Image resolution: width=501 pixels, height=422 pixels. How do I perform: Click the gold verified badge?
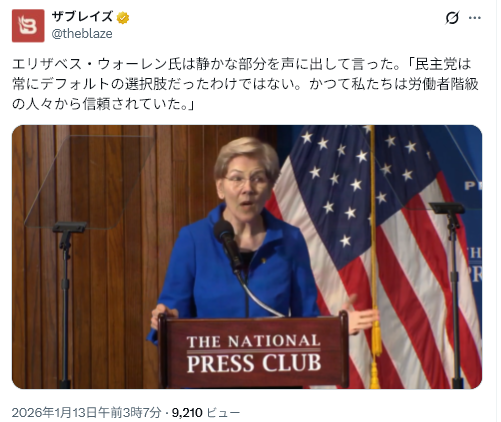tap(123, 18)
